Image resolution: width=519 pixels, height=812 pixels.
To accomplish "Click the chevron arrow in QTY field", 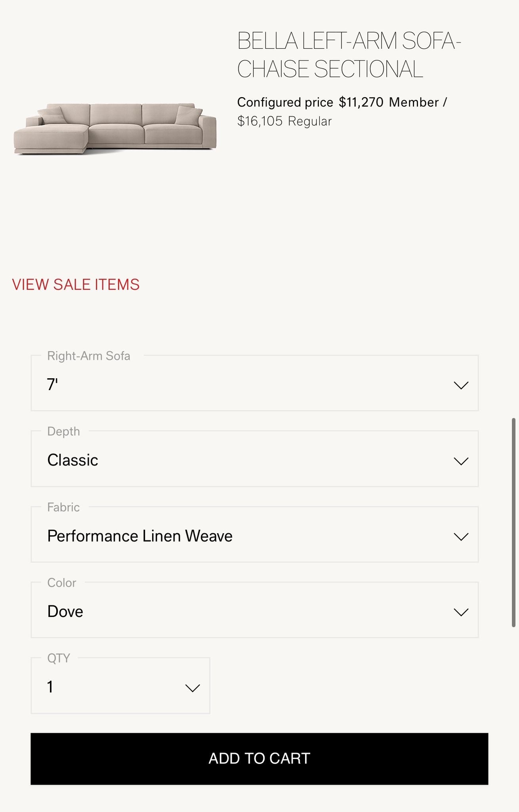I will [x=193, y=688].
